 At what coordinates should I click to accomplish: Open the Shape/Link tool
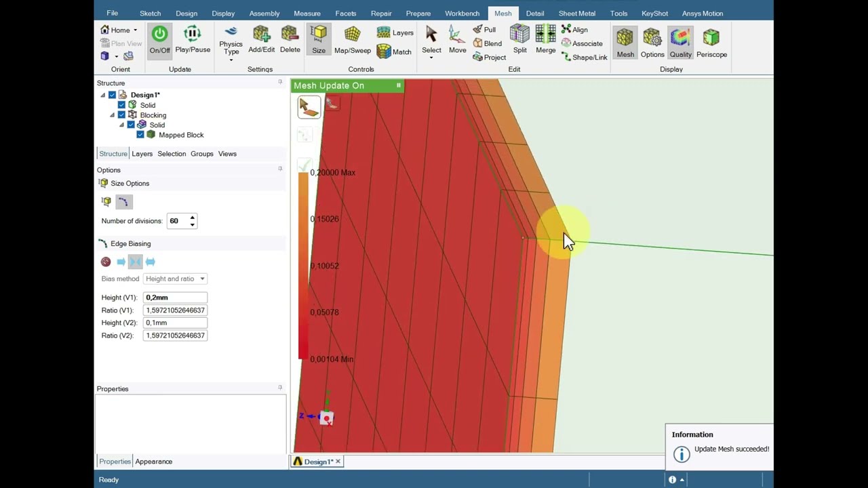(585, 58)
